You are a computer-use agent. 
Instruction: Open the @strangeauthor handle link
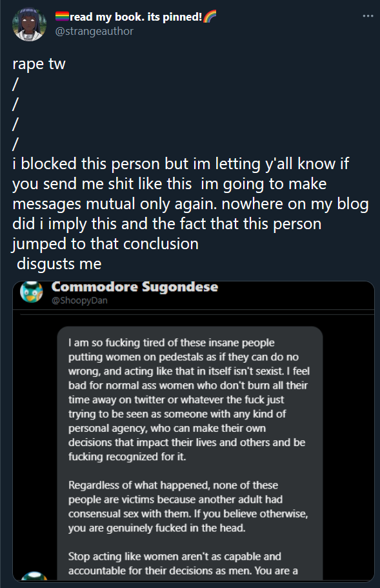pyautogui.click(x=94, y=32)
